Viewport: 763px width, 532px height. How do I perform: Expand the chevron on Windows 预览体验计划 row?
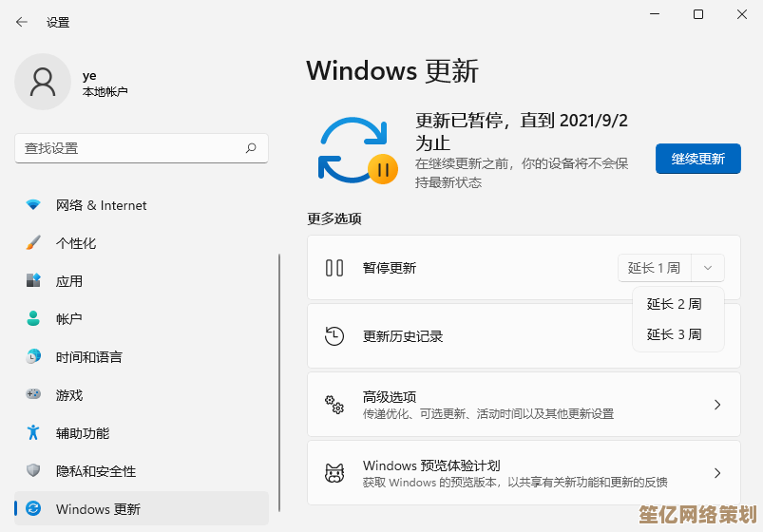click(x=716, y=472)
